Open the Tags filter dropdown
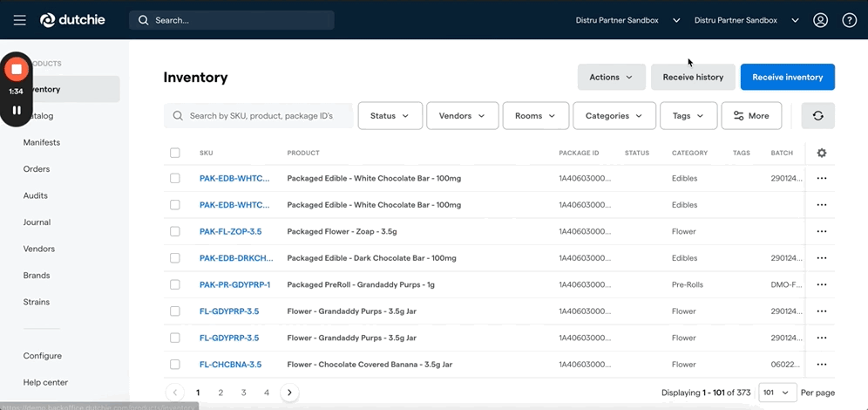 688,116
